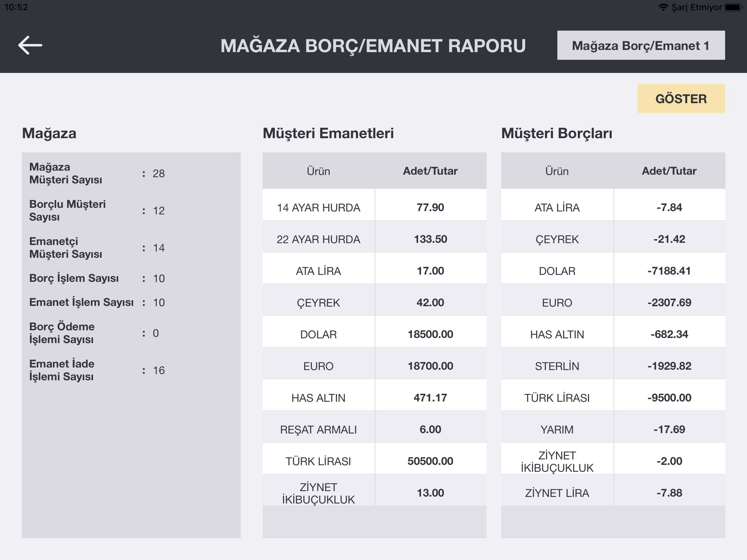The width and height of the screenshot is (747, 560).
Task: Click the Emanetçi Müşteri Sayısı label
Action: pos(66,248)
